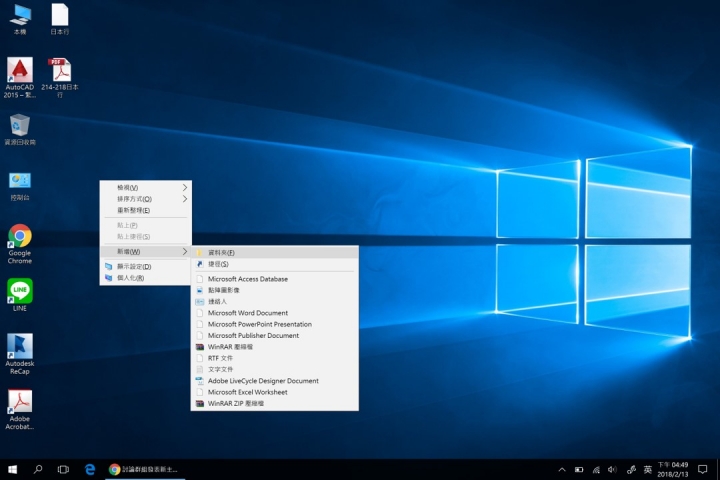Create new WinRAR ZIP 壓縮檔

tap(275, 403)
